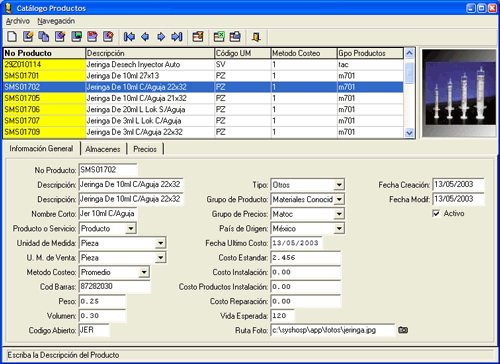Image resolution: width=500 pixels, height=364 pixels.
Task: Select the SMS01701 product row
Action: pyautogui.click(x=203, y=76)
